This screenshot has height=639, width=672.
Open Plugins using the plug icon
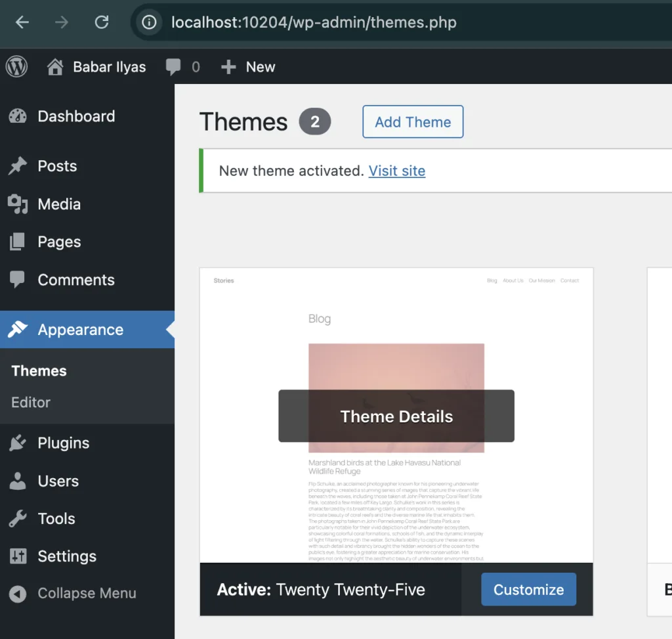(x=18, y=443)
